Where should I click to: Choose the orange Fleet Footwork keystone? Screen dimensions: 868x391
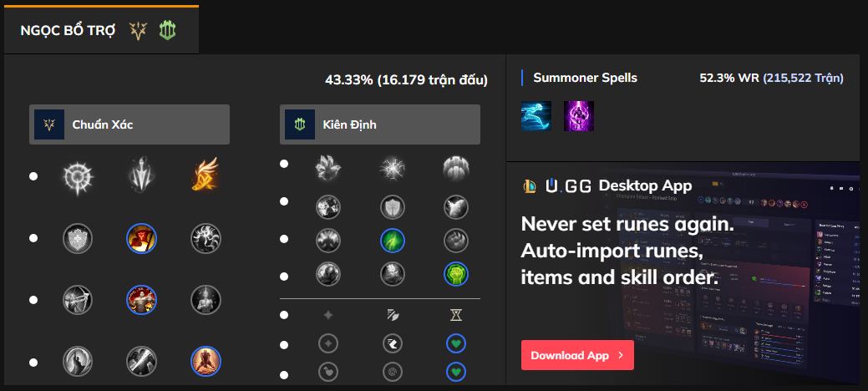click(205, 176)
